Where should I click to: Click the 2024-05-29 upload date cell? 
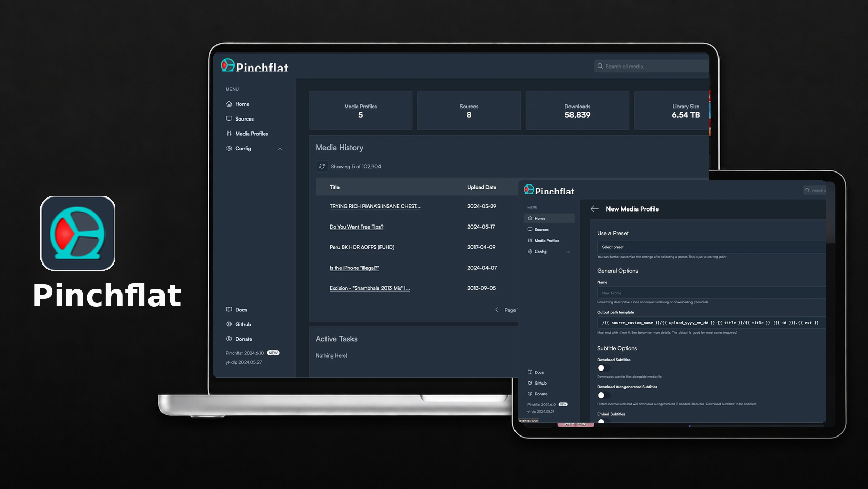tap(482, 206)
